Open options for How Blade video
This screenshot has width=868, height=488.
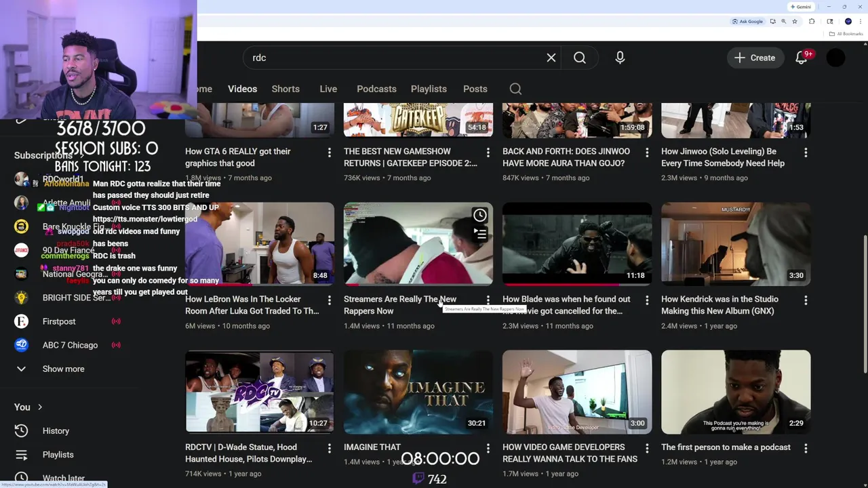(x=647, y=300)
